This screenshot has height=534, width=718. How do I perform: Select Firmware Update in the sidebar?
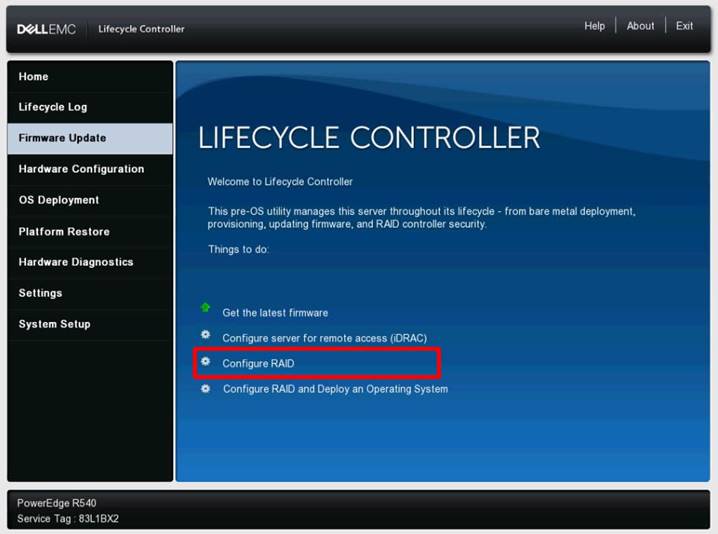pyautogui.click(x=90, y=138)
